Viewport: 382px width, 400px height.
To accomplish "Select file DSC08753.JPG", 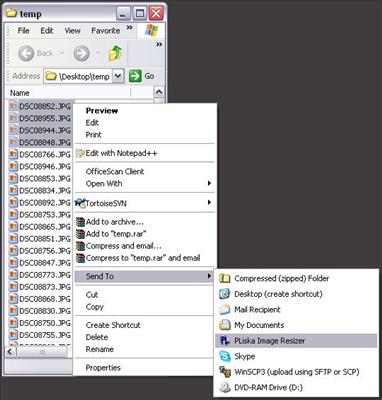I will pos(45,215).
